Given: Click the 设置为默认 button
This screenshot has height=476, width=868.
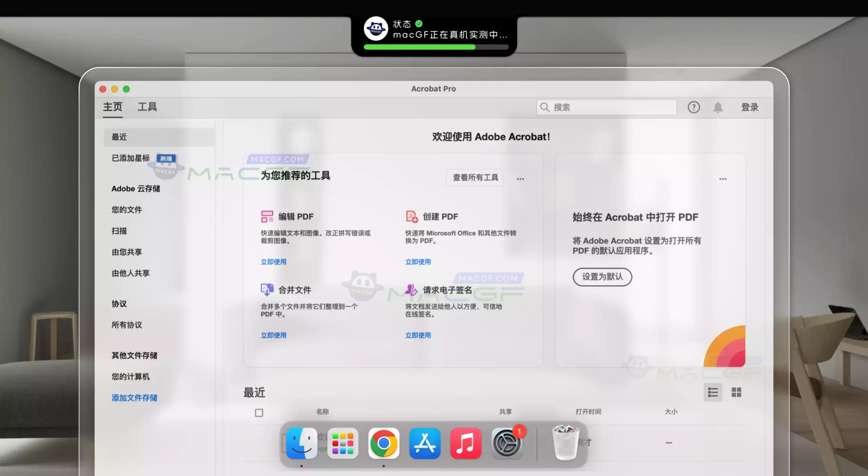Looking at the screenshot, I should tap(602, 277).
